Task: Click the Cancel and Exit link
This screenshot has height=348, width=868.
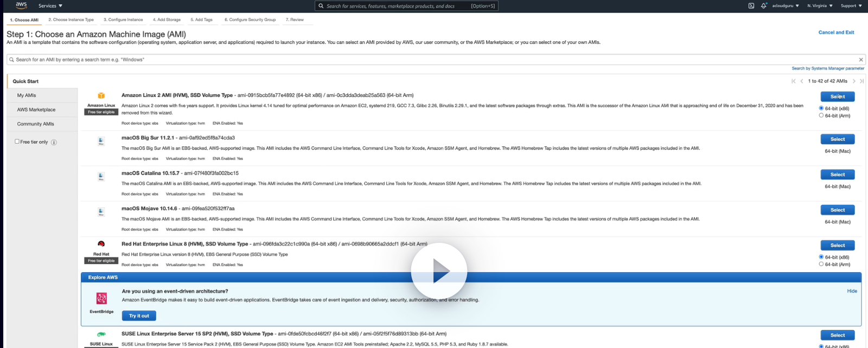Action: pos(836,33)
